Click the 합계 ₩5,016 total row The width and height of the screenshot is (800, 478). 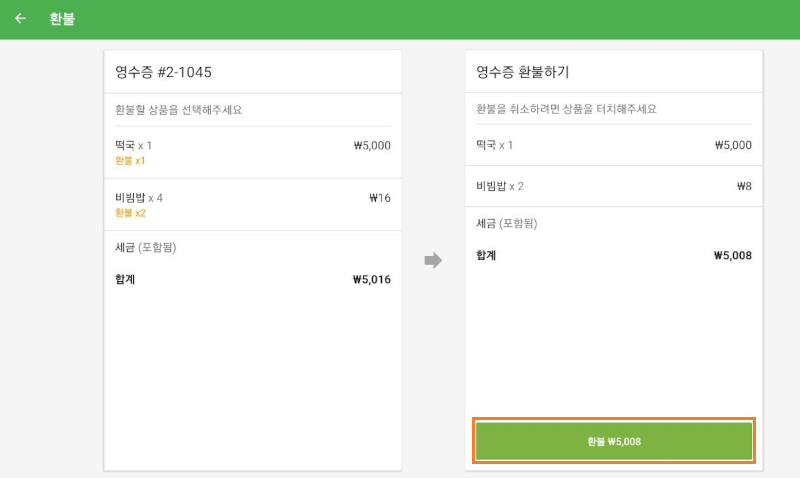tap(252, 280)
